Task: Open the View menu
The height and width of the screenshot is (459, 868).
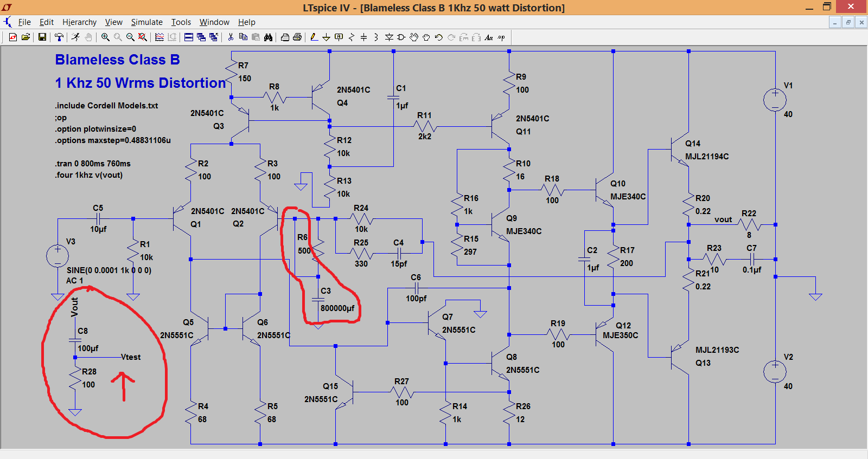Action: 113,22
